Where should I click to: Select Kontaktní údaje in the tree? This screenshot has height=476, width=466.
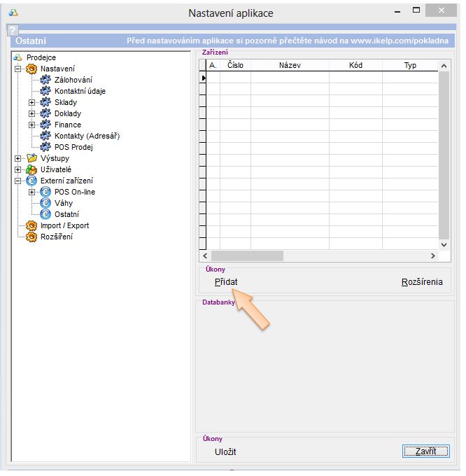point(80,91)
